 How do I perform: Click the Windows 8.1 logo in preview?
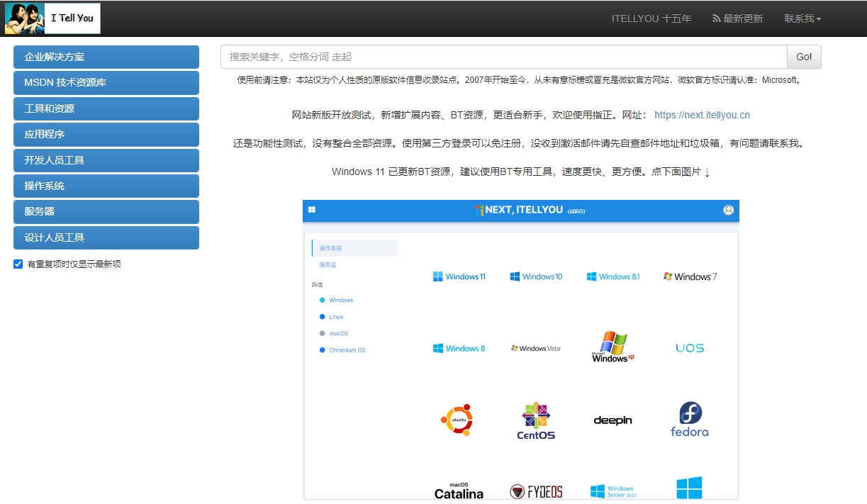click(x=613, y=276)
